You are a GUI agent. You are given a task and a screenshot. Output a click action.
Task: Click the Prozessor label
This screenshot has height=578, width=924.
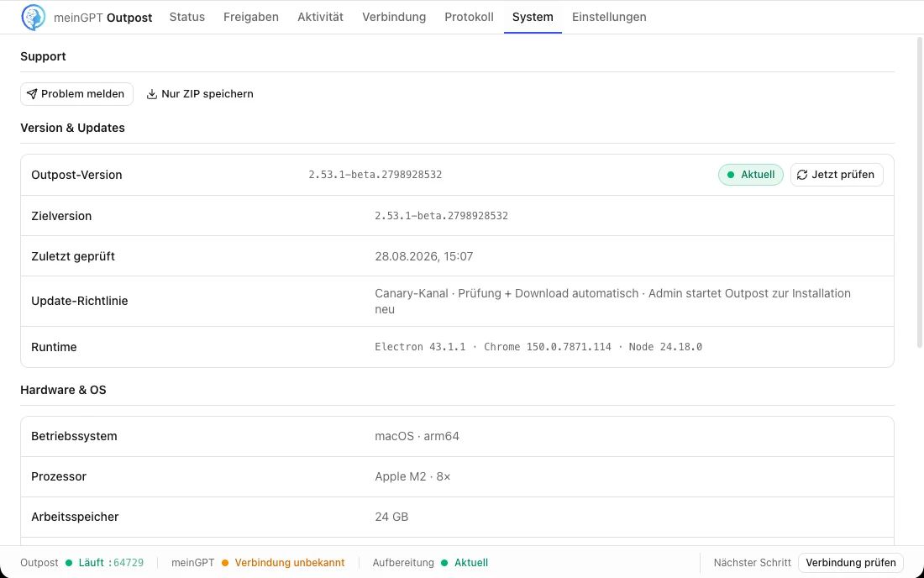[59, 476]
